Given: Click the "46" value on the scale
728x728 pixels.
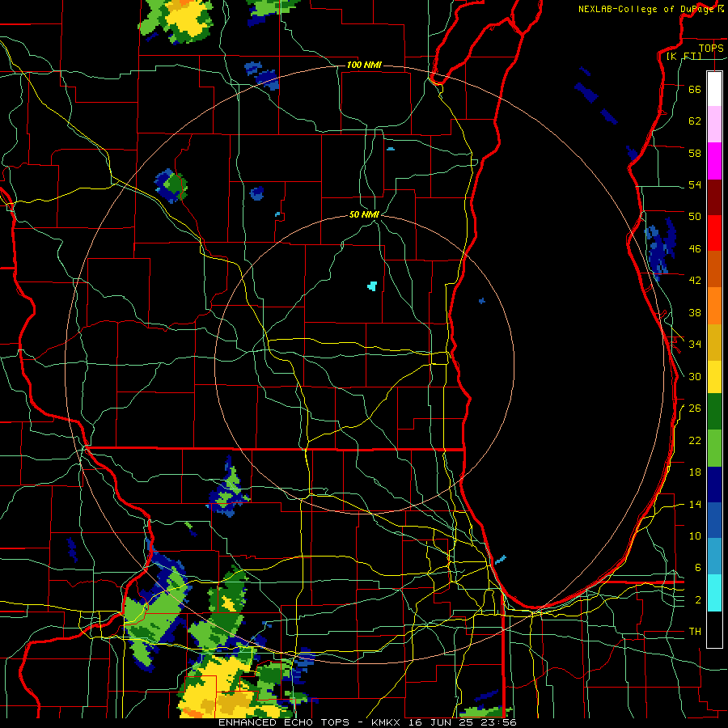Looking at the screenshot, I should pyautogui.click(x=695, y=248).
